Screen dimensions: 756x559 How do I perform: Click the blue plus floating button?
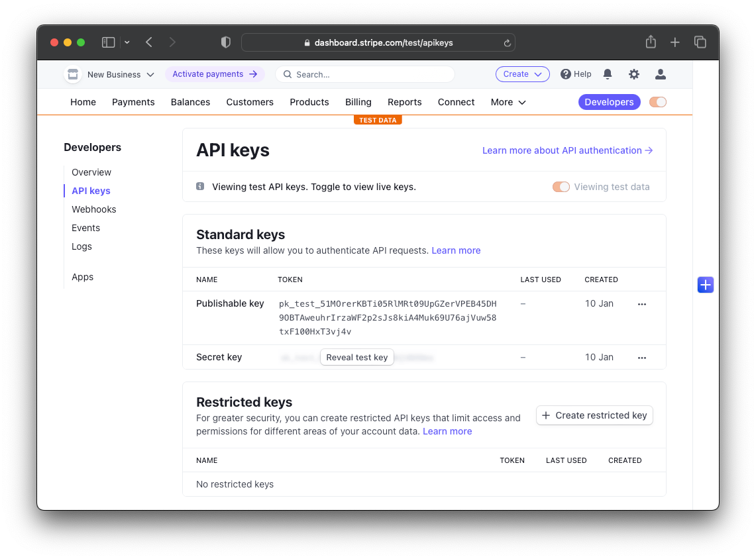pos(706,285)
